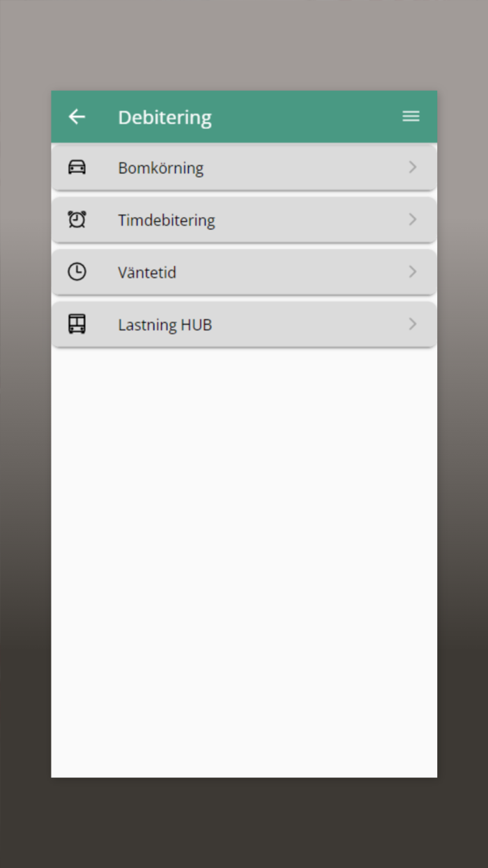Screen dimensions: 488x868
Task: Expand Lastning HUB via its right chevron
Action: pyautogui.click(x=413, y=324)
